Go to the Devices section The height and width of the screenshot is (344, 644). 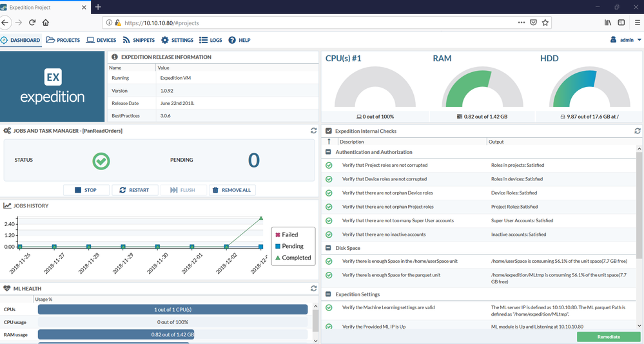pos(101,40)
